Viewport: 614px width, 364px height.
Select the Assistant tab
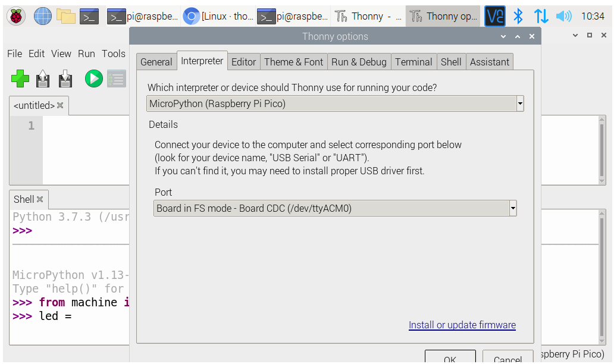(x=490, y=62)
